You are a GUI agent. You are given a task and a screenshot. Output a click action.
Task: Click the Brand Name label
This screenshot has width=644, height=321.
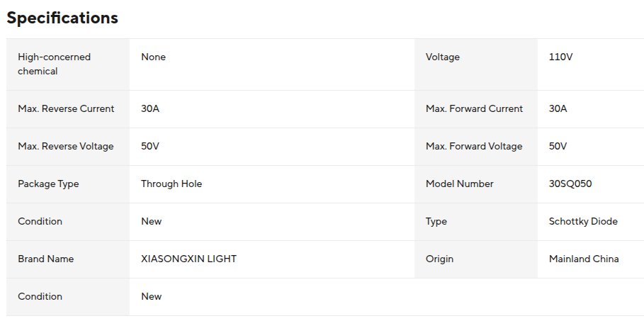coord(45,259)
